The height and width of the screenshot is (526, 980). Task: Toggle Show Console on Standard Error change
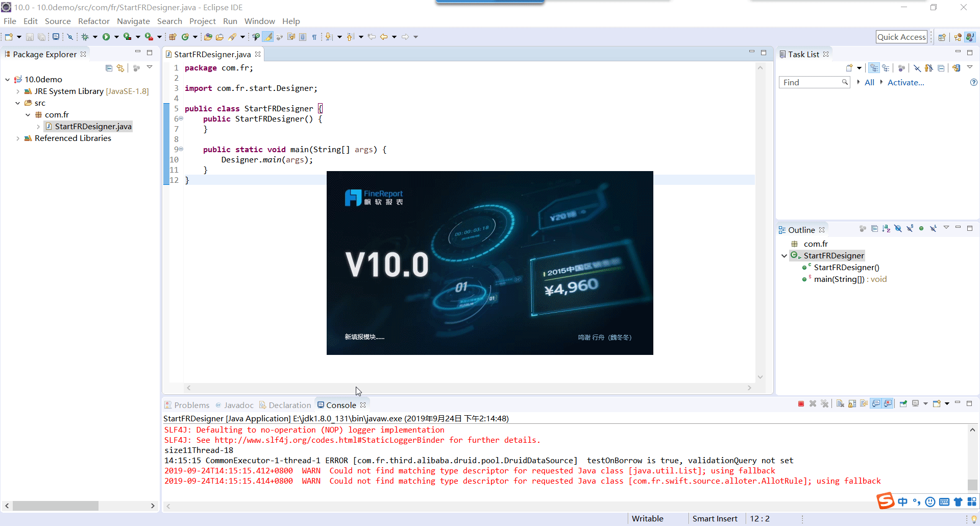(888, 404)
